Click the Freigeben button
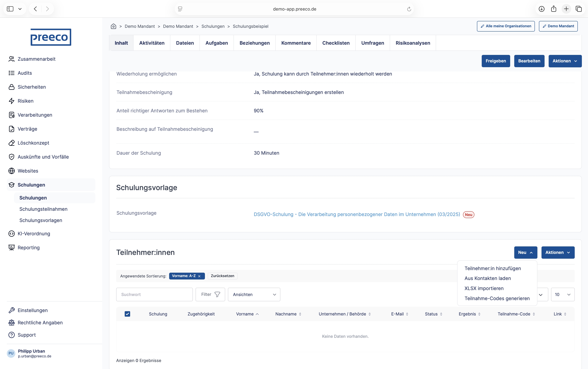The width and height of the screenshot is (588, 369). pyautogui.click(x=496, y=61)
